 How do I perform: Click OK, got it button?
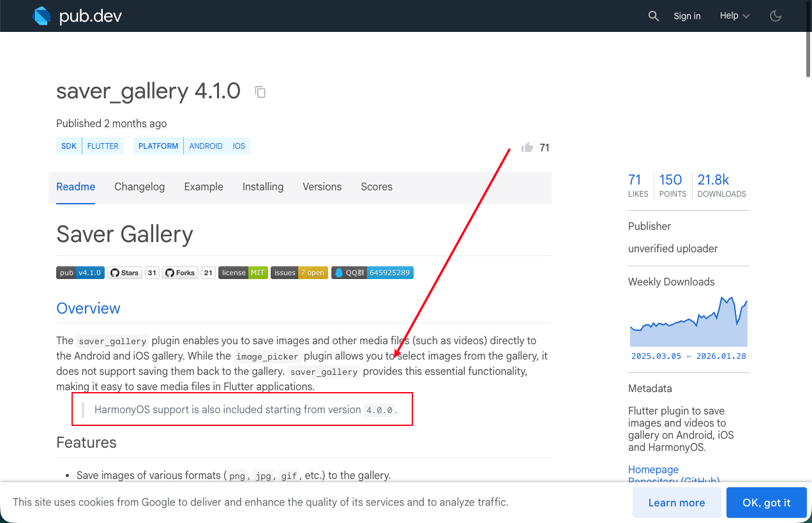tap(766, 503)
